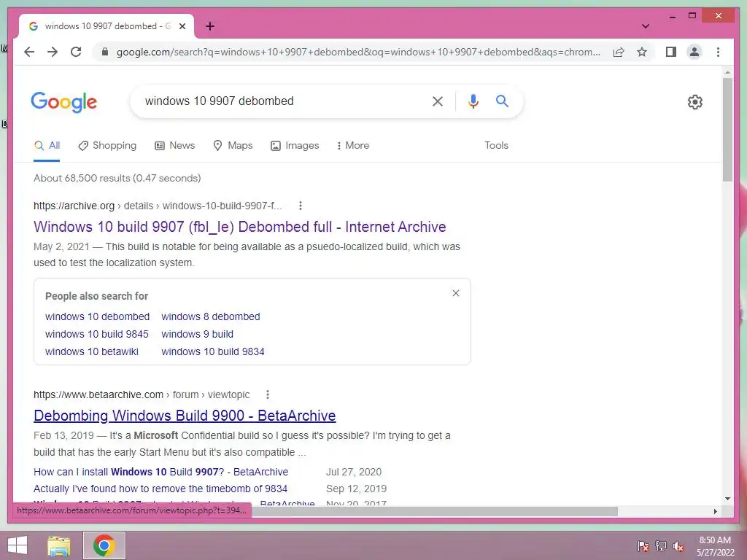The width and height of the screenshot is (747, 560).
Task: Start voice search with the microphone
Action: (473, 101)
